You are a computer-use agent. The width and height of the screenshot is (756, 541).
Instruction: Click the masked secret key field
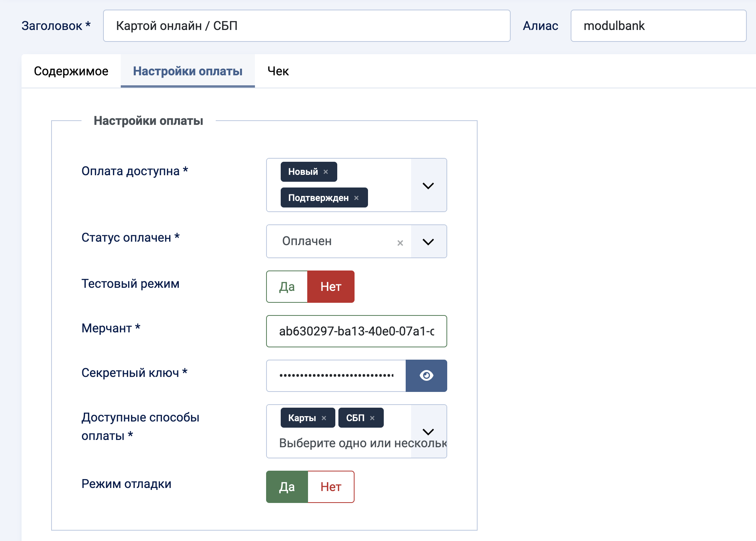pyautogui.click(x=336, y=376)
